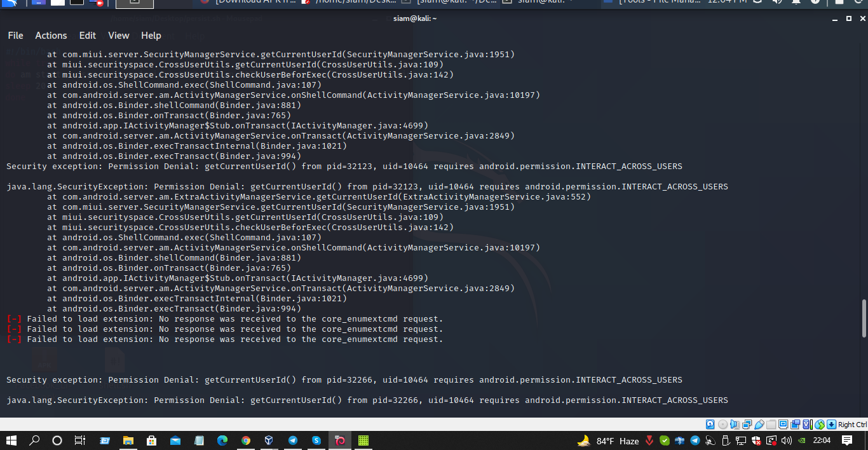Open the Actions menu in the terminal
The width and height of the screenshot is (868, 450).
point(51,36)
